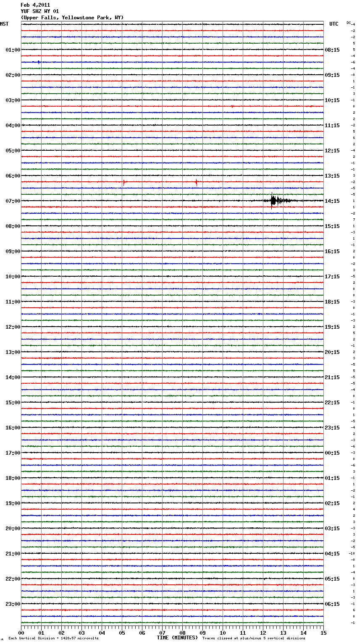The width and height of the screenshot is (357, 644).
Task: Click the bottom axis minute tick 05
Action: click(122, 633)
